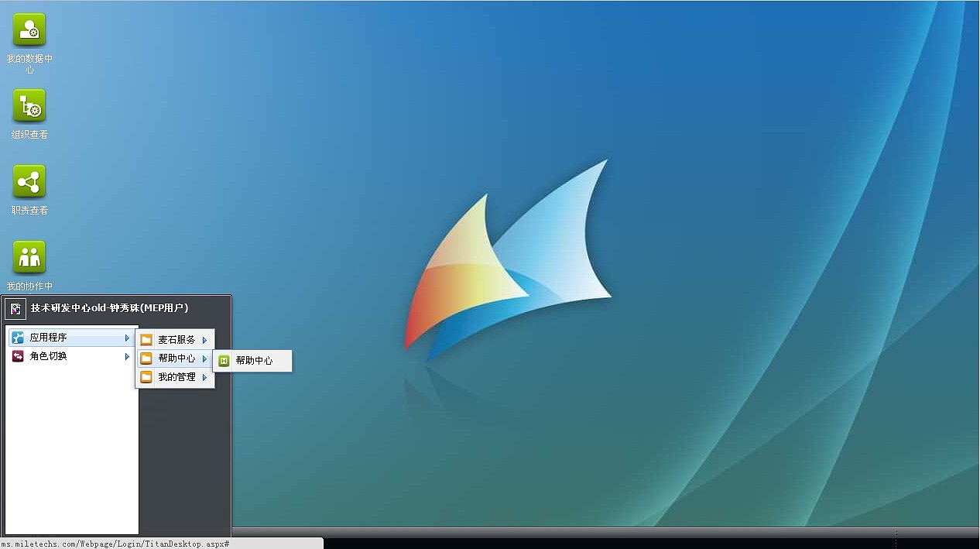Image resolution: width=980 pixels, height=549 pixels.
Task: Click the user avatar icon in start menu header
Action: (x=15, y=309)
